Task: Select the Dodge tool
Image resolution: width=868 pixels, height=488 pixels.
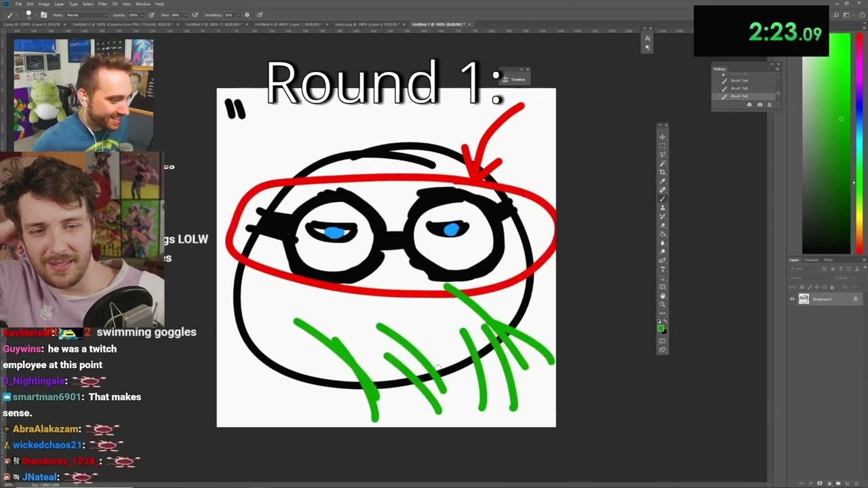Action: click(x=663, y=251)
